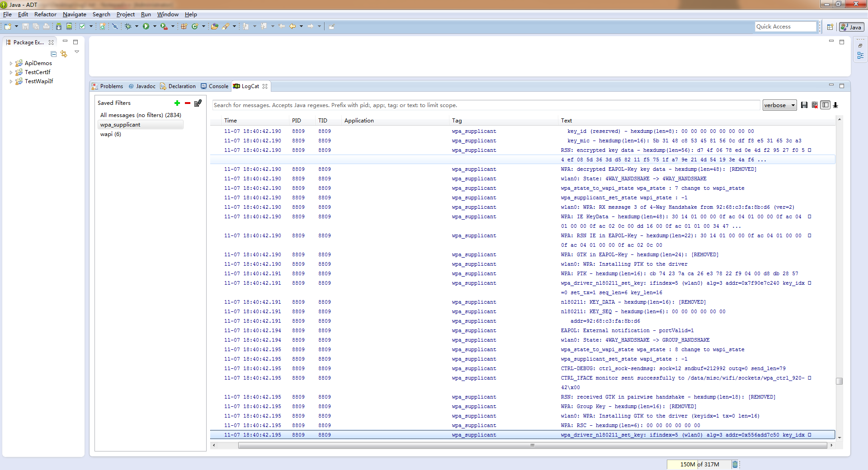Export selected logcat items to file
The width and height of the screenshot is (868, 470).
(804, 105)
